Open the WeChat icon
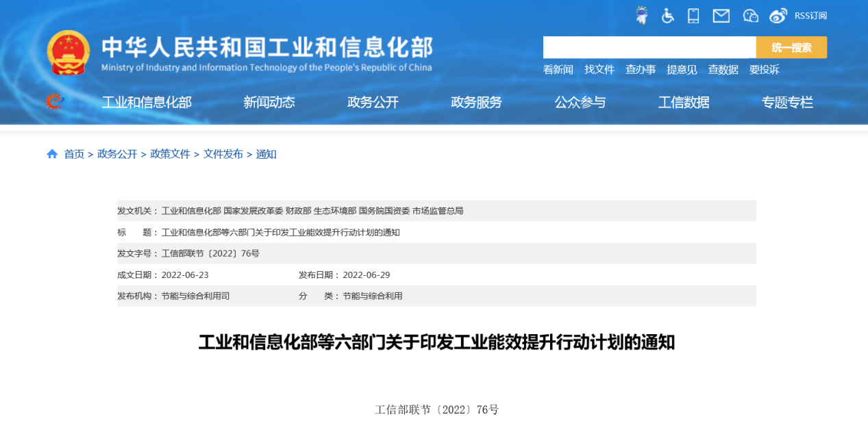868x434 pixels. coord(751,16)
